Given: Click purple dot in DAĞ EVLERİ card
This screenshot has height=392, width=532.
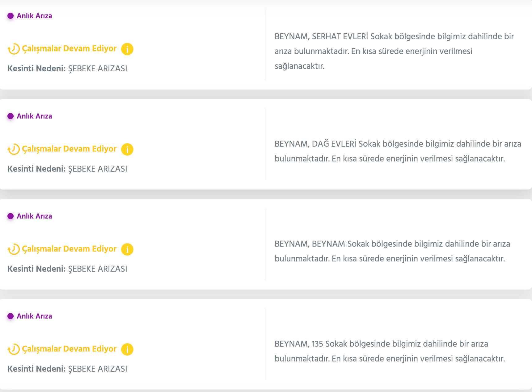Looking at the screenshot, I should (x=11, y=116).
